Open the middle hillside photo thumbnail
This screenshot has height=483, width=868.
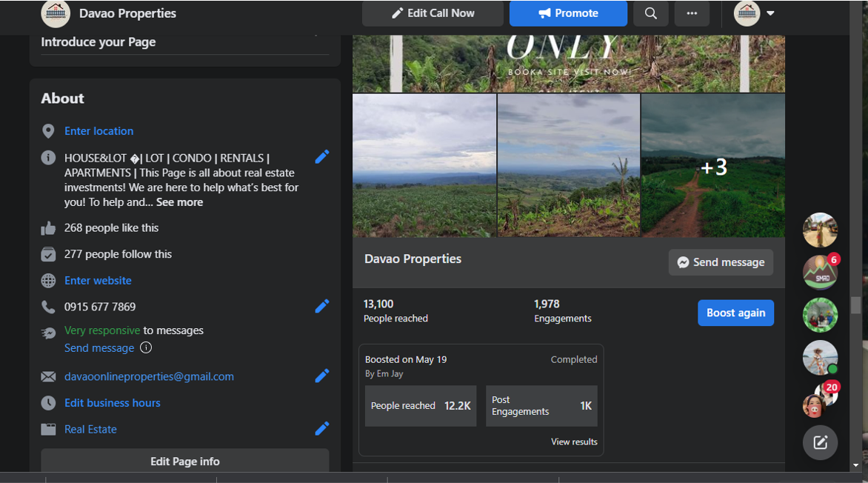[569, 166]
